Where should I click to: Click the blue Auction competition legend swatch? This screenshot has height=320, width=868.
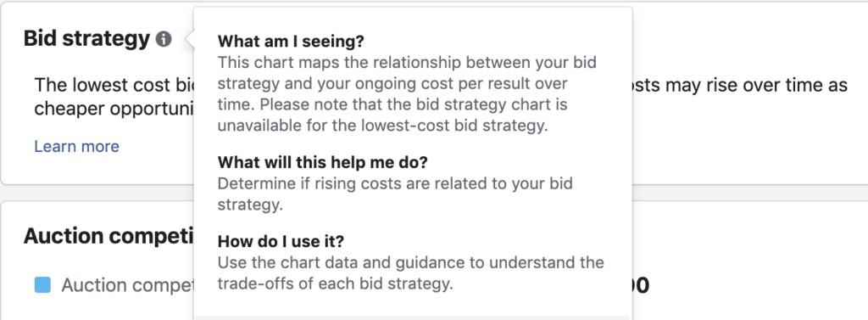[42, 285]
